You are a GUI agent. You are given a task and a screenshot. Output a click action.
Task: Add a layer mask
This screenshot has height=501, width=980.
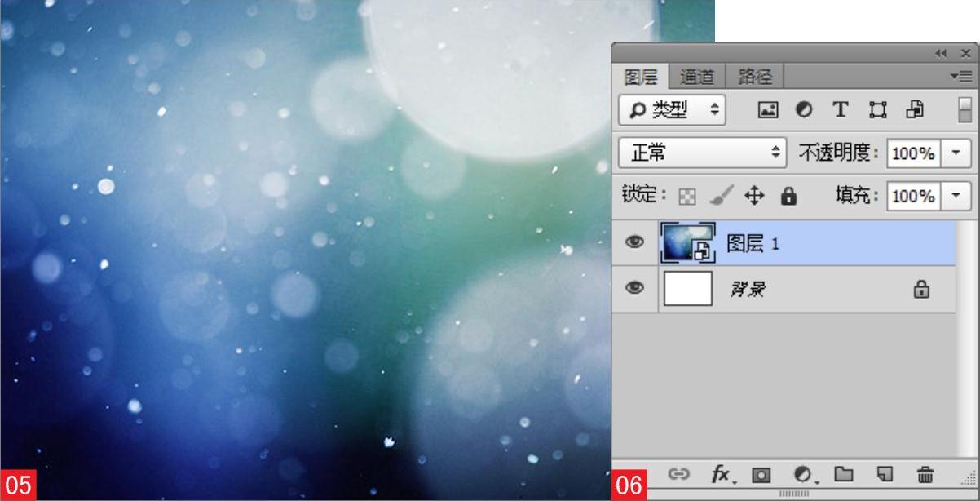coord(761,474)
